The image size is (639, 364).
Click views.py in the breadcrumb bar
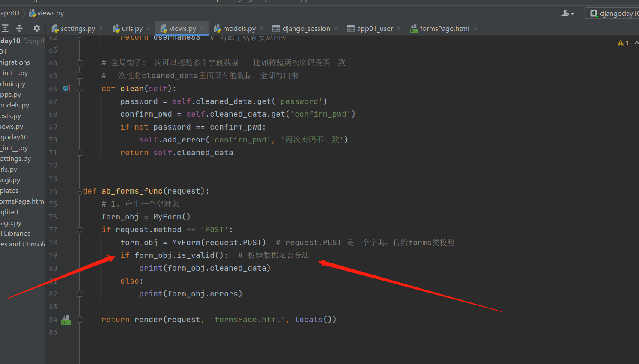pyautogui.click(x=46, y=13)
